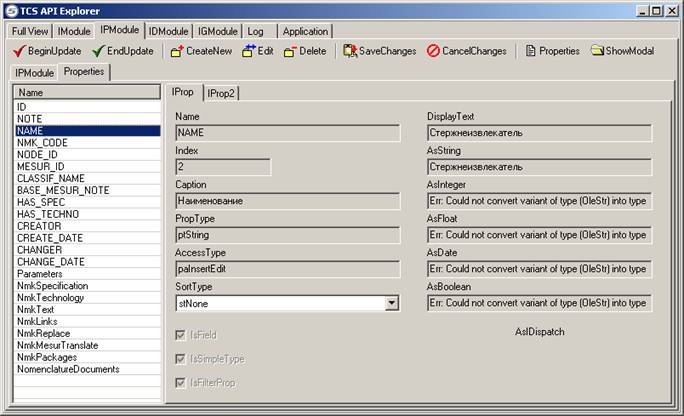Click the Name column header
Screen dimensions: 684x416
coord(85,92)
